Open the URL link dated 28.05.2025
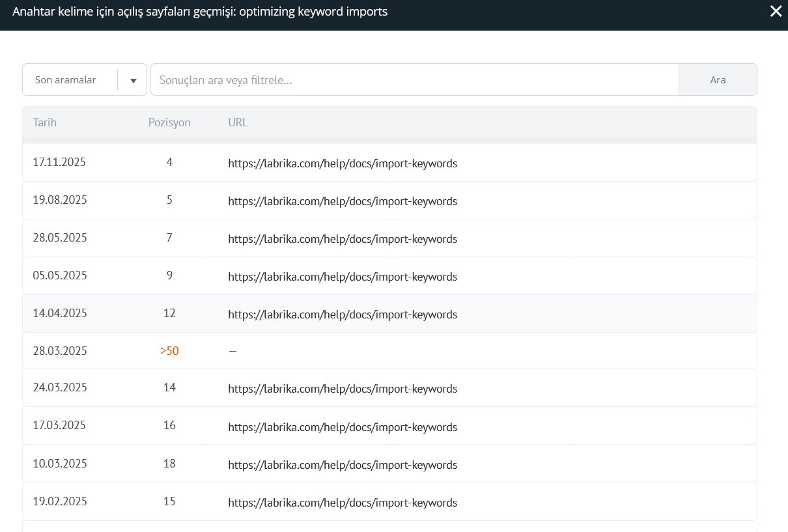 pyautogui.click(x=343, y=239)
